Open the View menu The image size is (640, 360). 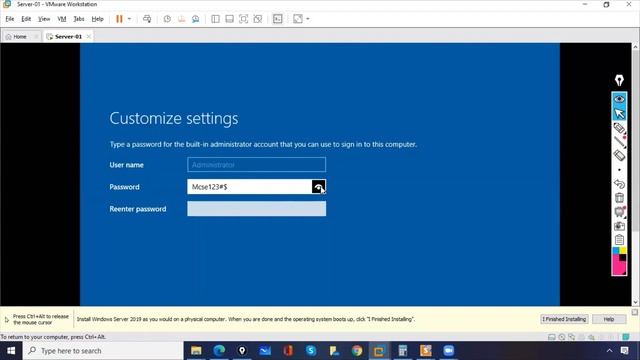[x=44, y=19]
